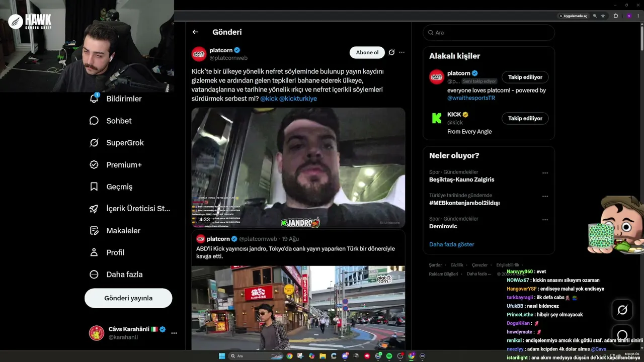Click Daha fazla göster under trends

coord(452,244)
